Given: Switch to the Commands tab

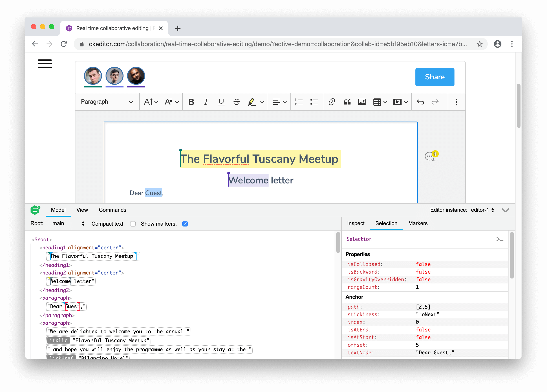Looking at the screenshot, I should click(112, 210).
